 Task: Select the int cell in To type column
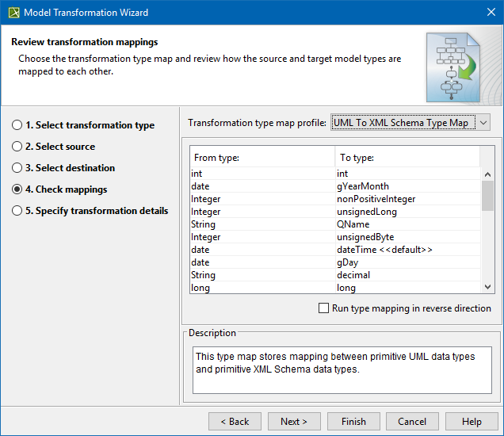click(408, 174)
